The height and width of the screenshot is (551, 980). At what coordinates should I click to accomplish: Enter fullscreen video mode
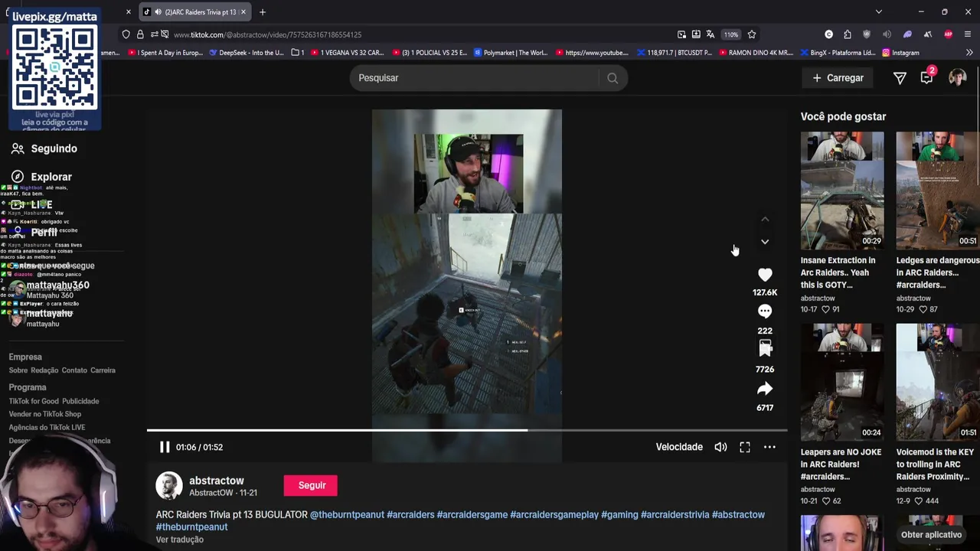(x=745, y=447)
